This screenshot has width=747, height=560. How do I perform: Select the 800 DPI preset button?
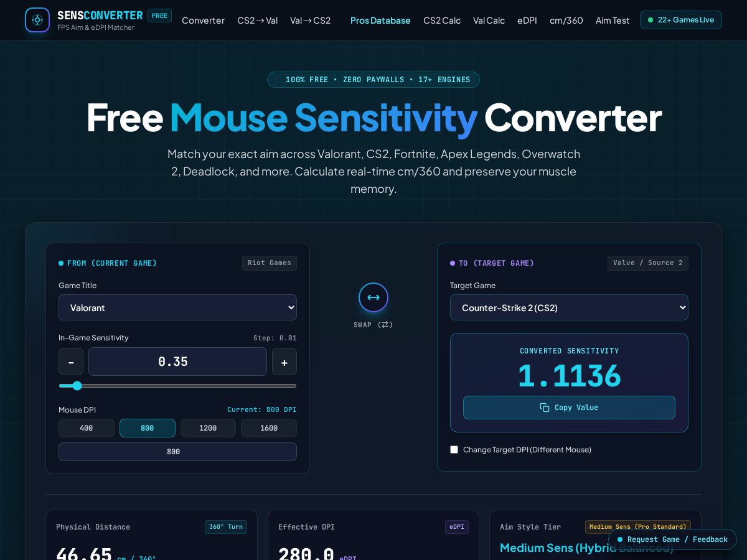point(148,428)
